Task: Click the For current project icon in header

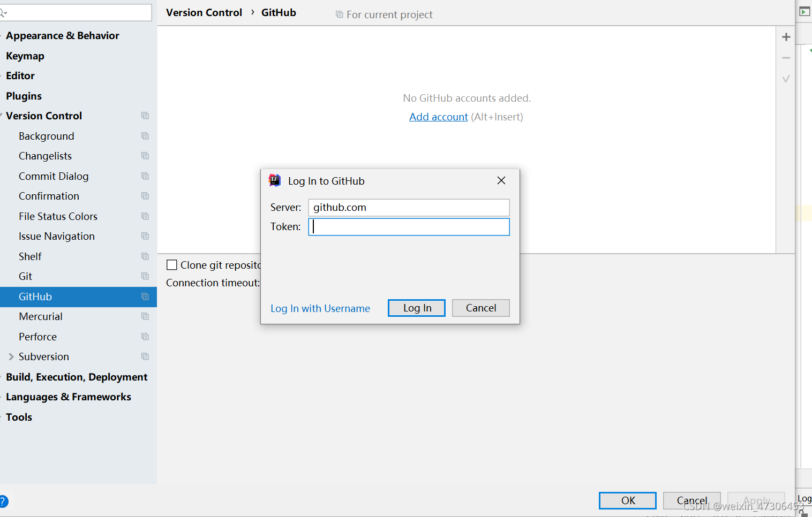Action: pyautogui.click(x=340, y=14)
